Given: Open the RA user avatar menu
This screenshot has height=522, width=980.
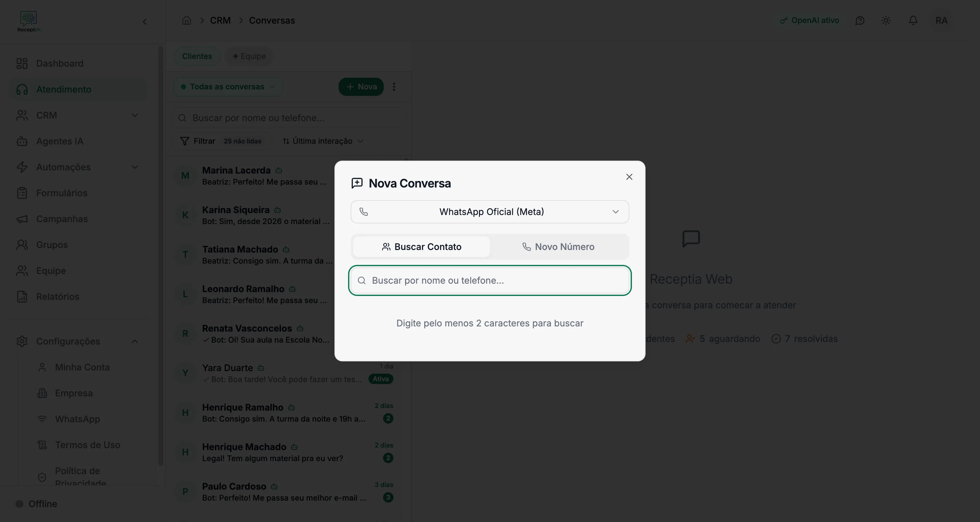Looking at the screenshot, I should 941,20.
